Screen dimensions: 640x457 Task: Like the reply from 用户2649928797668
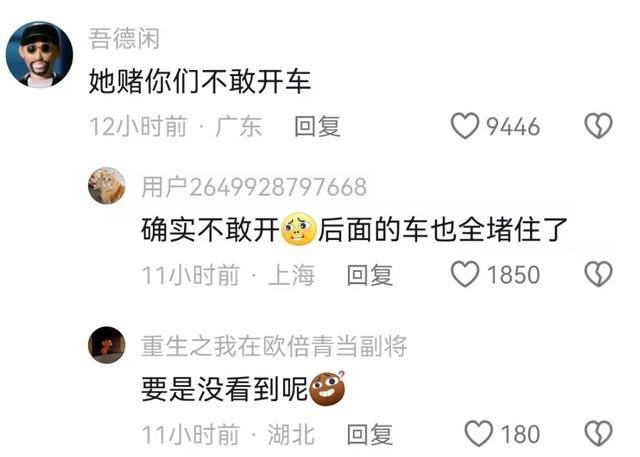click(x=465, y=274)
